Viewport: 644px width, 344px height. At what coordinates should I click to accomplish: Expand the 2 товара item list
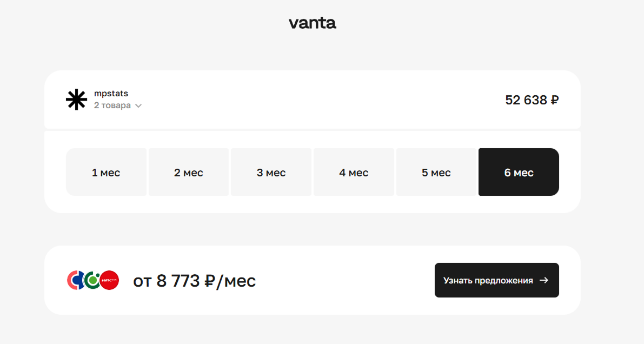(117, 105)
